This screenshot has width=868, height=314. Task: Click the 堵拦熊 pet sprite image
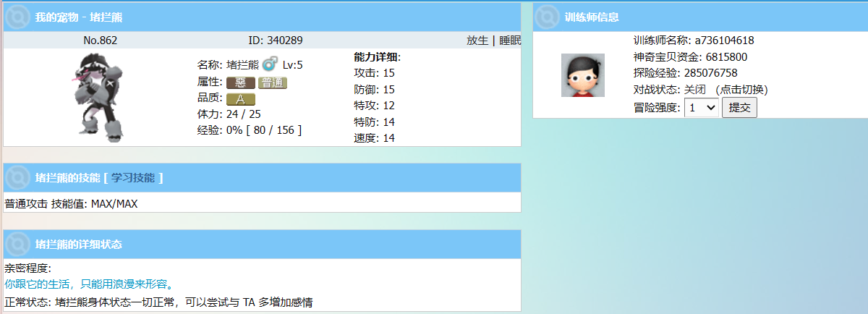tap(99, 96)
